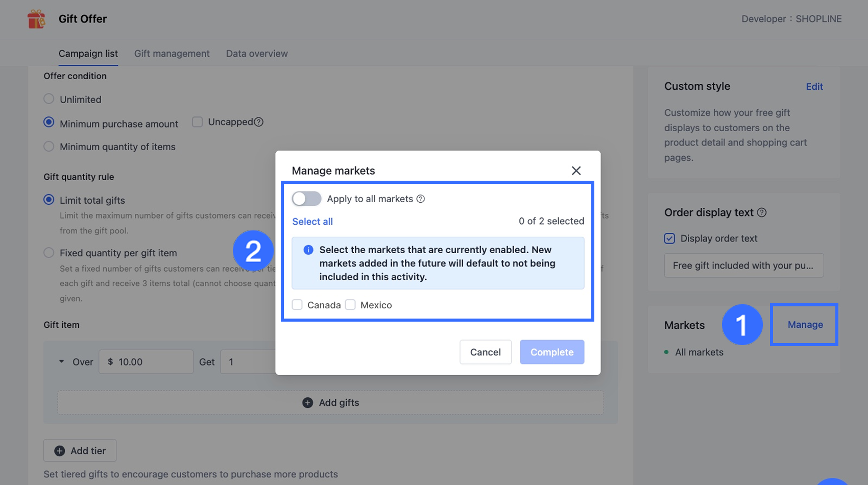Screen dimensions: 868x485
Task: Click the Cancel button in the dialog
Action: [485, 352]
